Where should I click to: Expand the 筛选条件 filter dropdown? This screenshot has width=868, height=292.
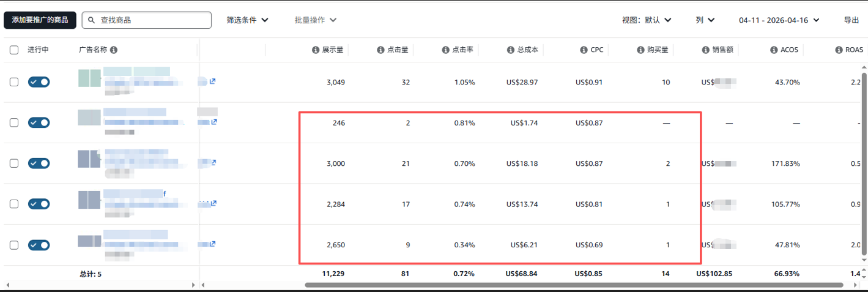[247, 20]
